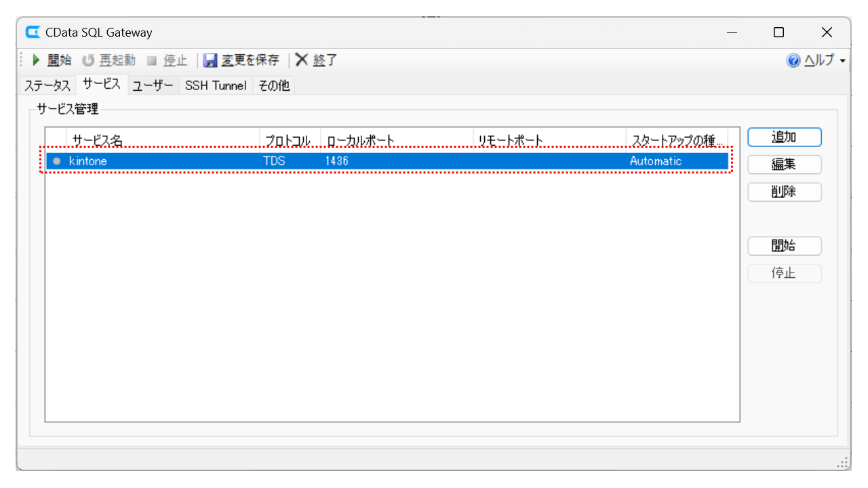
Task: Click the TDS protocol cell
Action: [x=274, y=161]
